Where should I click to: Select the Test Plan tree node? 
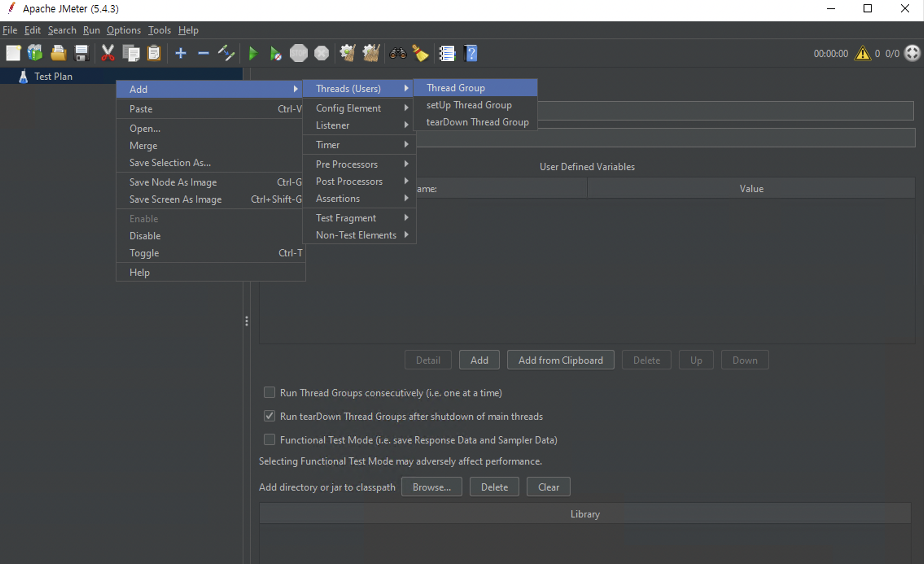point(53,76)
